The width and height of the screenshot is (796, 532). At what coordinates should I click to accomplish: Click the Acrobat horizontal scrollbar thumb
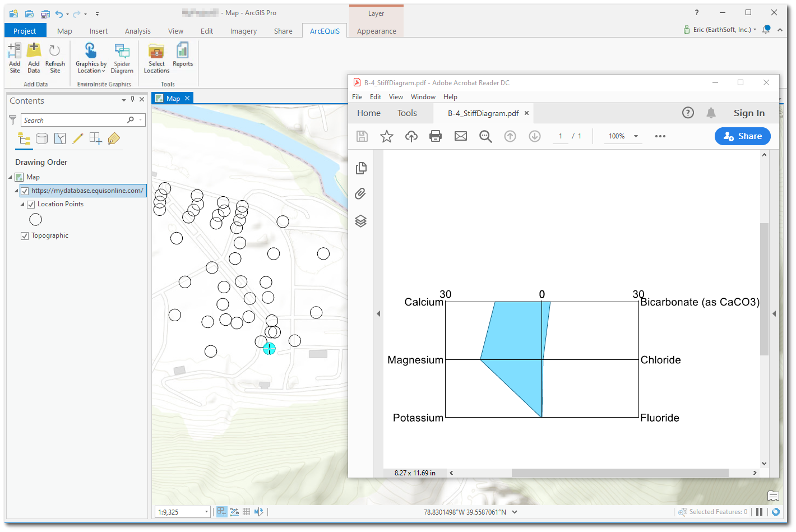619,473
